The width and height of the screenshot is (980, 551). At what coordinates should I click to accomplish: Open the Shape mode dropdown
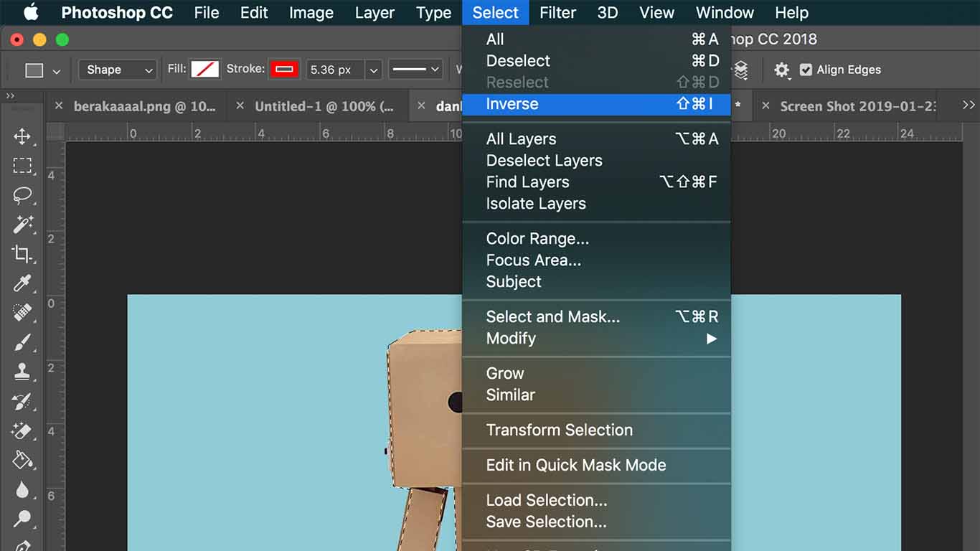[x=117, y=70]
